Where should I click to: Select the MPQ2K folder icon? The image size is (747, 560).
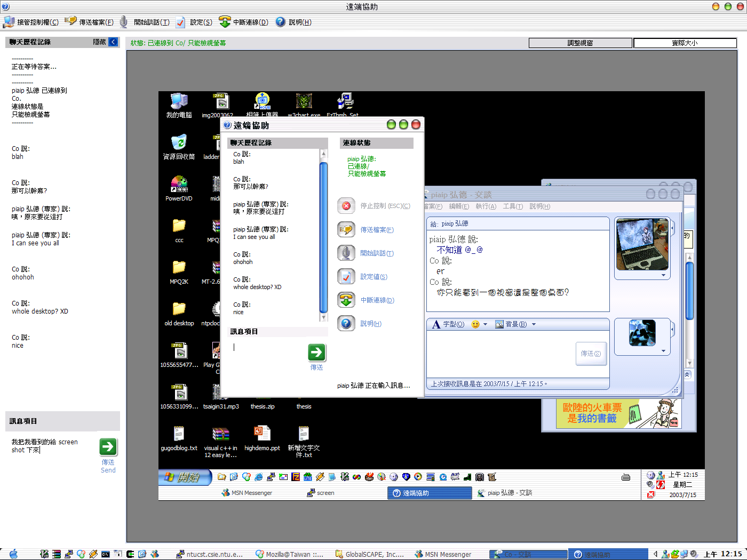click(179, 271)
